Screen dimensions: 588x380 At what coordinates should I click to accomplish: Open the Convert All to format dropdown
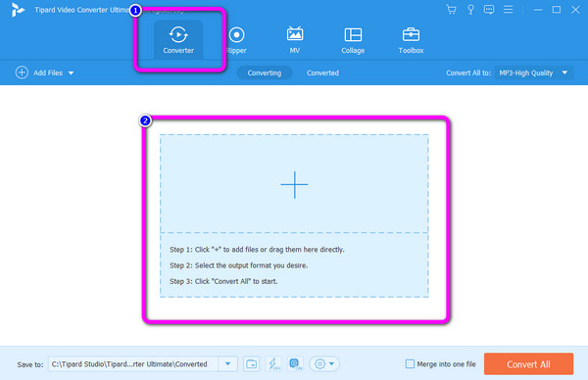pos(534,72)
